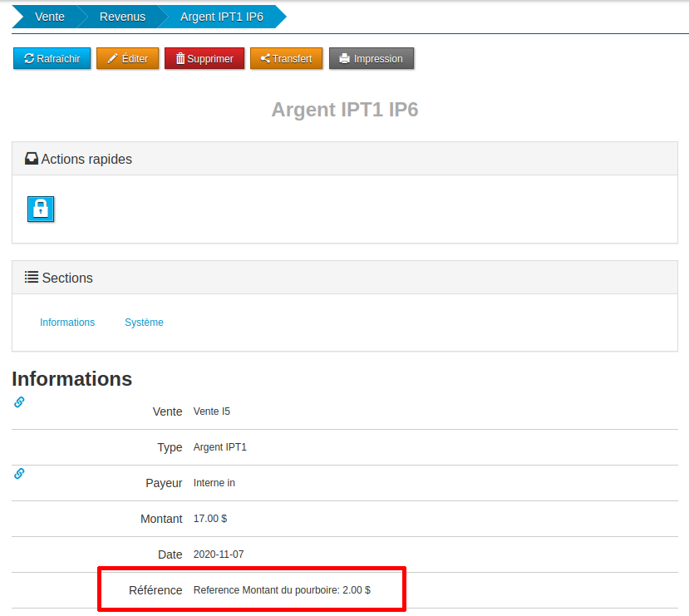Viewport: 689px width, 616px height.
Task: Click the link icon beside the Vente field
Action: pyautogui.click(x=19, y=402)
